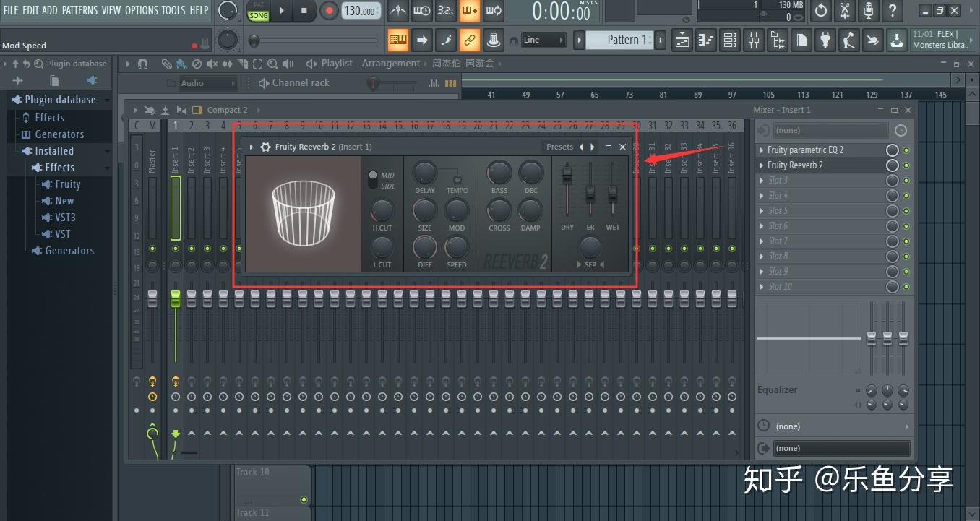Click the microphone one-click recording icon
This screenshot has width=980, height=521.
point(869,11)
